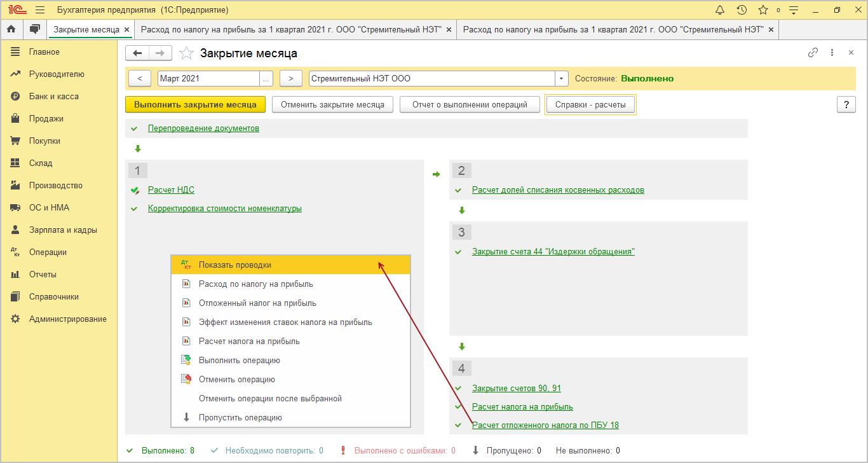Open Справочники section in sidebar
This screenshot has height=463, width=868.
pyautogui.click(x=54, y=296)
